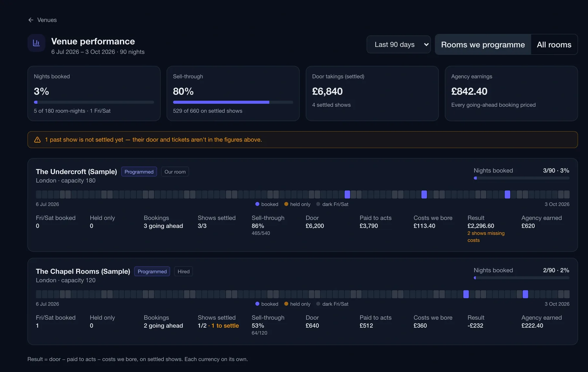
Task: Click the '4 settled shows' caption
Action: (x=331, y=105)
